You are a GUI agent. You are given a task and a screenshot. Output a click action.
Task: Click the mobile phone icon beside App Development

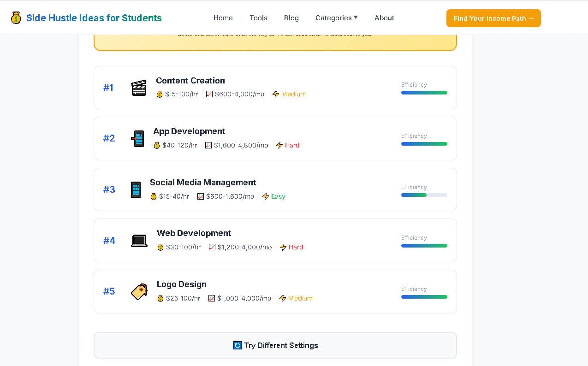[138, 138]
